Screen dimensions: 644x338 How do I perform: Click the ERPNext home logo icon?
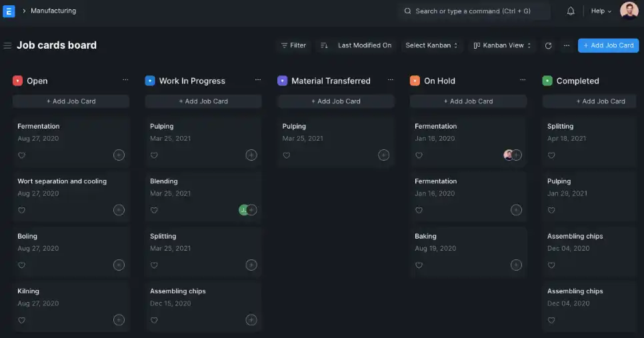pyautogui.click(x=9, y=11)
